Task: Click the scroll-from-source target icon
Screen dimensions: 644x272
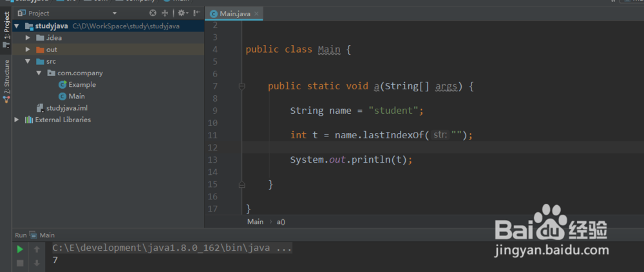Action: click(x=153, y=13)
